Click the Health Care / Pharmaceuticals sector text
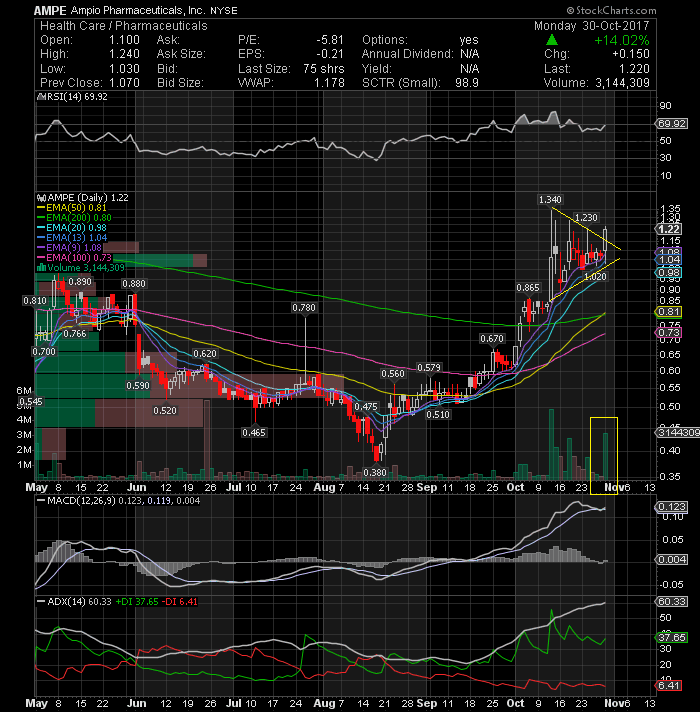Viewport: 700px width, 712px height. click(124, 25)
